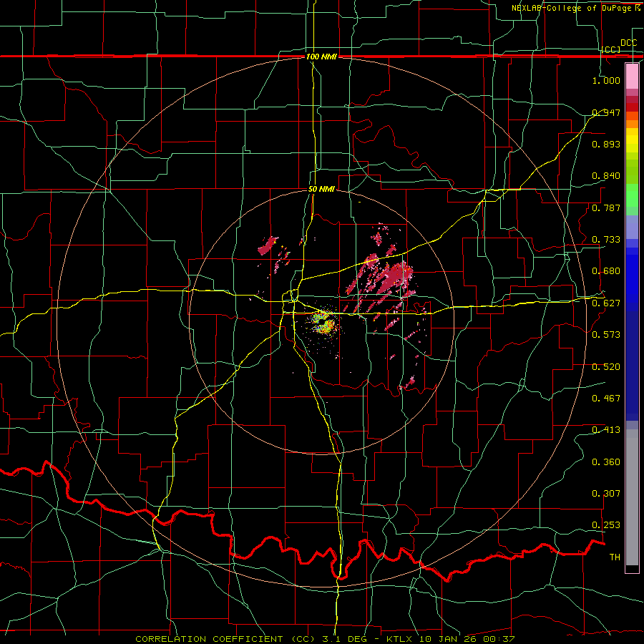Click the 50 NMI range ring label
Screen dimensions: 644x644
pyautogui.click(x=321, y=190)
